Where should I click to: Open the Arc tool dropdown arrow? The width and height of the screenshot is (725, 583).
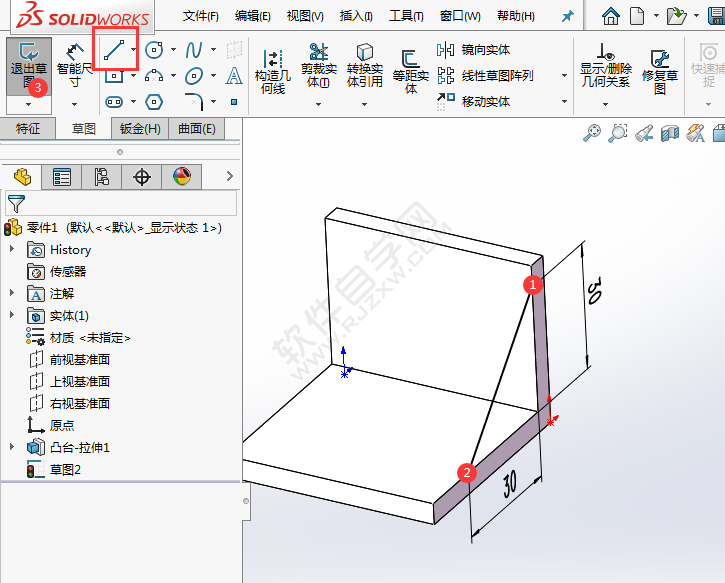pyautogui.click(x=173, y=75)
